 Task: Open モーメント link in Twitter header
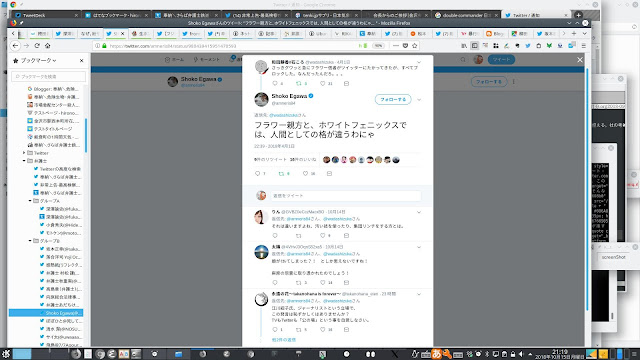coord(207,60)
